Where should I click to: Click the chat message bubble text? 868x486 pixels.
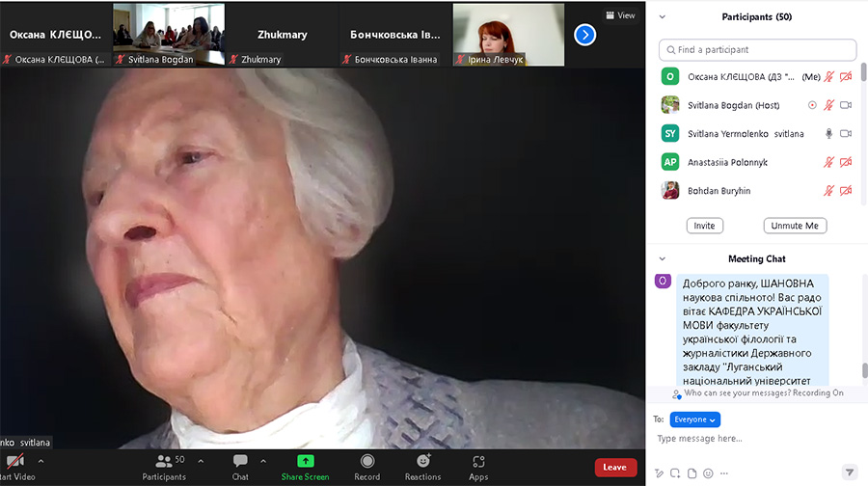[752, 331]
